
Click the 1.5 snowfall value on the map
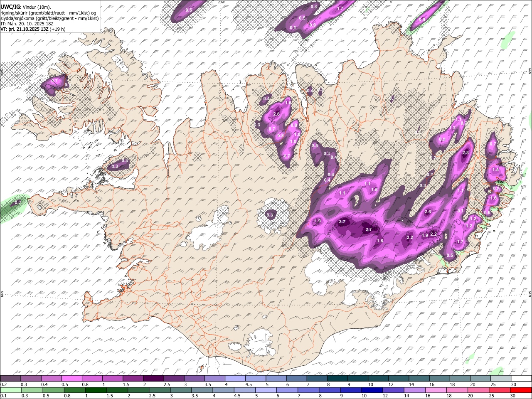(374, 190)
